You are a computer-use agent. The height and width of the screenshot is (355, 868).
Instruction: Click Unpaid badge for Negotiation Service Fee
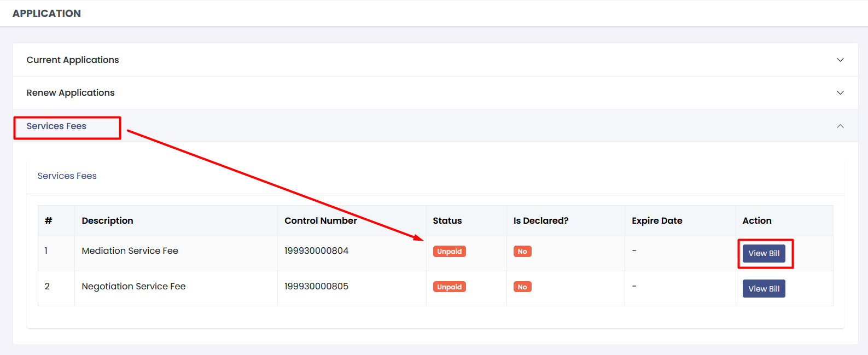click(x=449, y=287)
